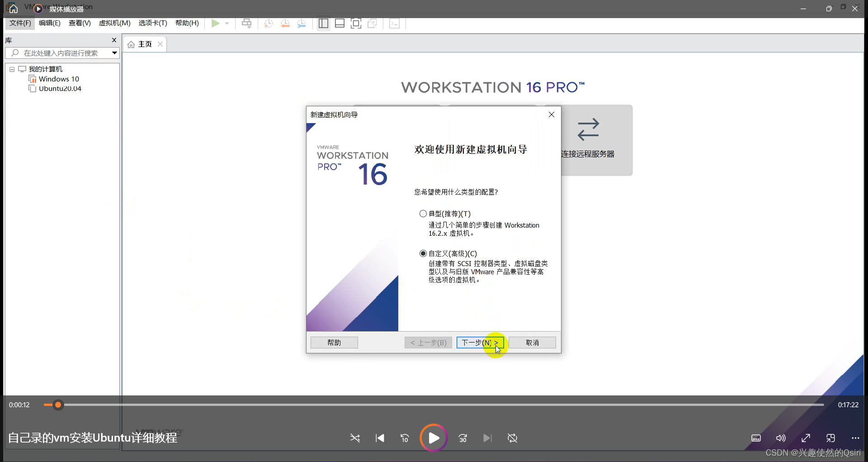
Task: Click the skip forward 30 seconds button
Action: click(463, 438)
